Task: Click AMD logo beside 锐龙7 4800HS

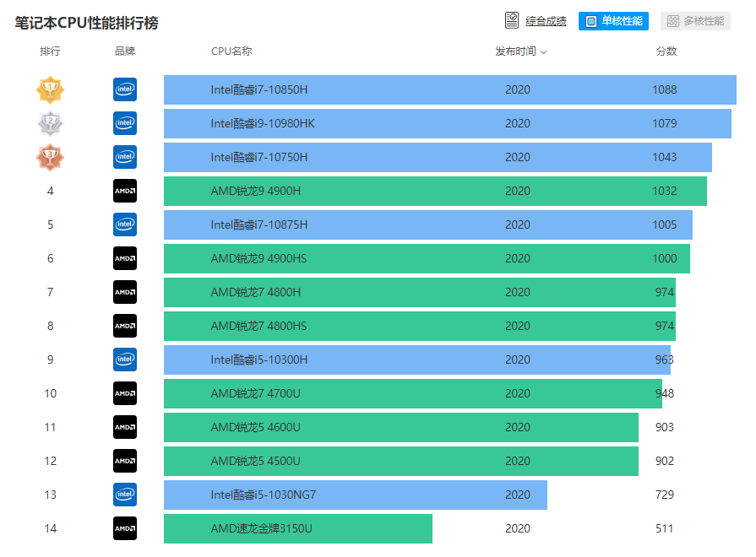Action: [x=125, y=326]
